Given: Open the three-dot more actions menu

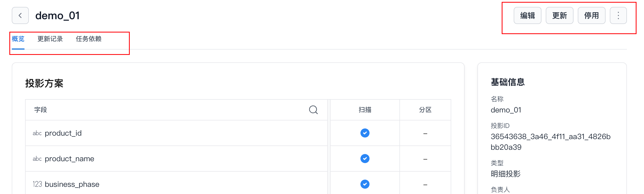Looking at the screenshot, I should coord(618,15).
